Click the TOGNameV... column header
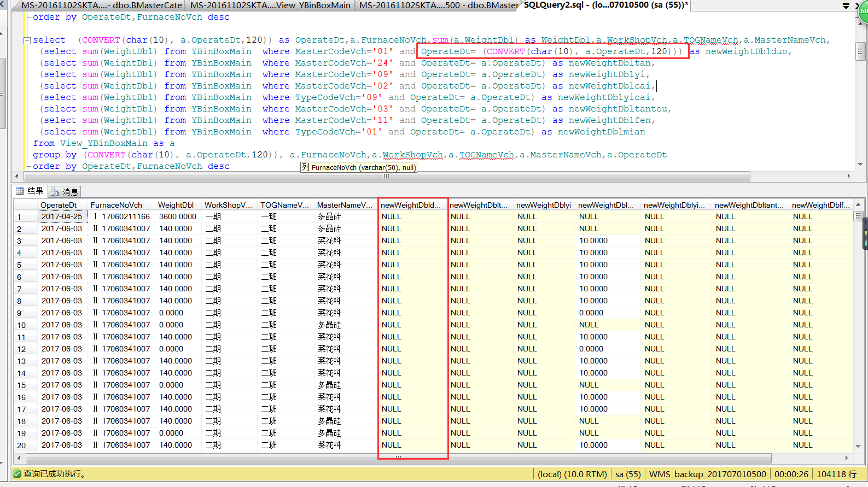 tap(286, 205)
